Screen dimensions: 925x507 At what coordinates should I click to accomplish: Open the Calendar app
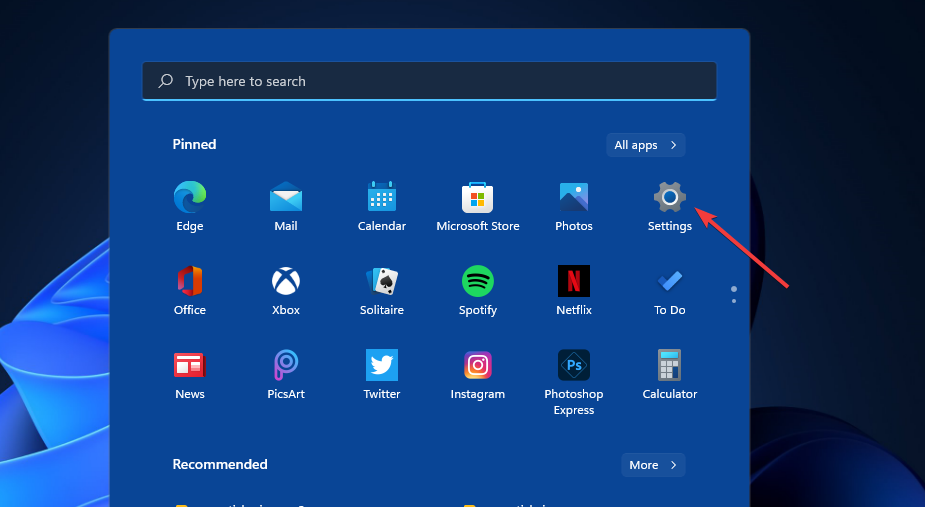point(382,197)
